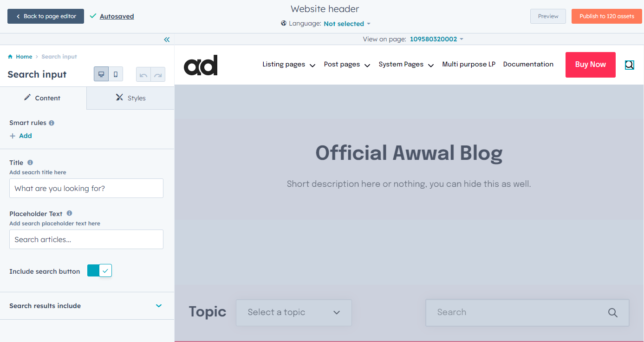Click the Search input breadcrumb text
The image size is (644, 342).
(59, 57)
